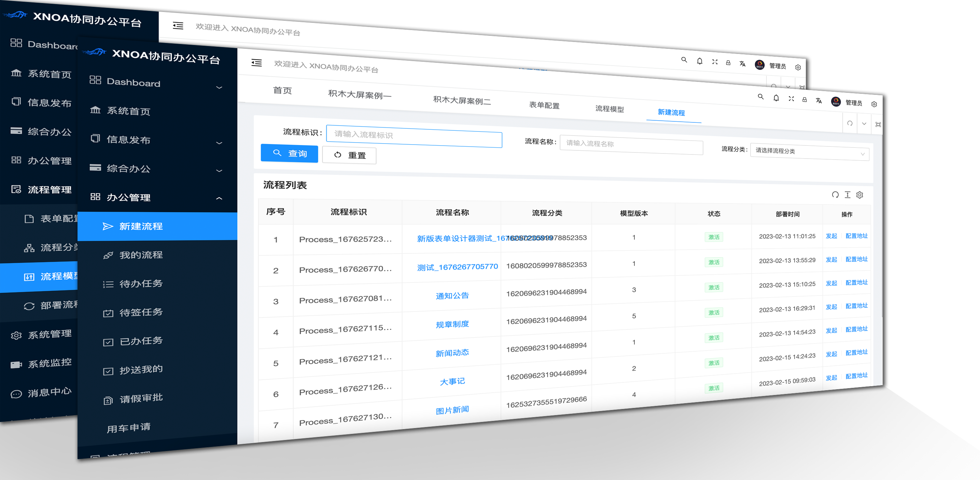Open 图片新闻 process link
This screenshot has width=980, height=480.
click(452, 410)
